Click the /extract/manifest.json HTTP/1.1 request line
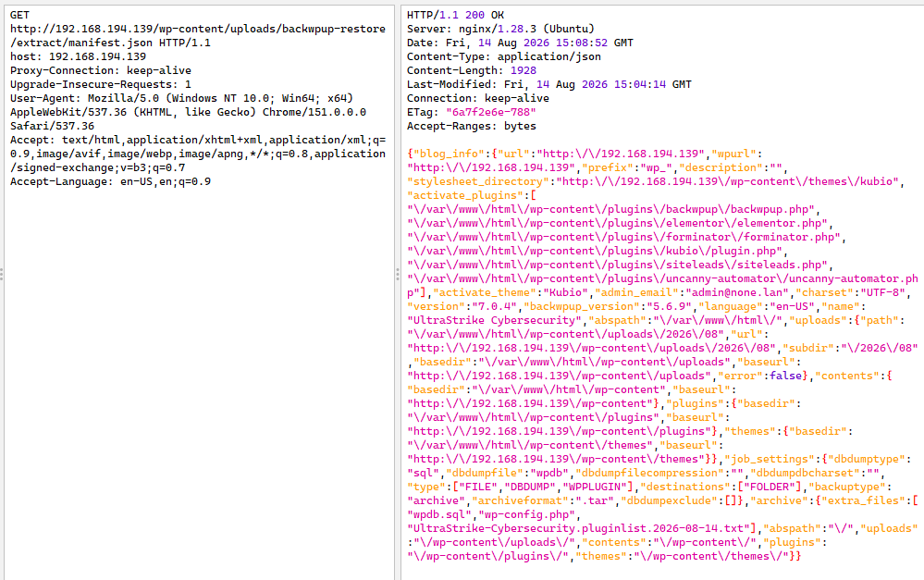Viewport: 924px width, 580px height. [110, 43]
